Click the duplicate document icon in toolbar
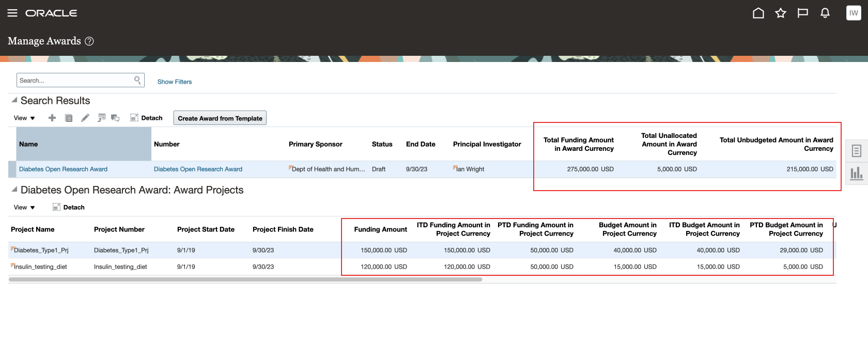This screenshot has height=343, width=868. tap(69, 118)
